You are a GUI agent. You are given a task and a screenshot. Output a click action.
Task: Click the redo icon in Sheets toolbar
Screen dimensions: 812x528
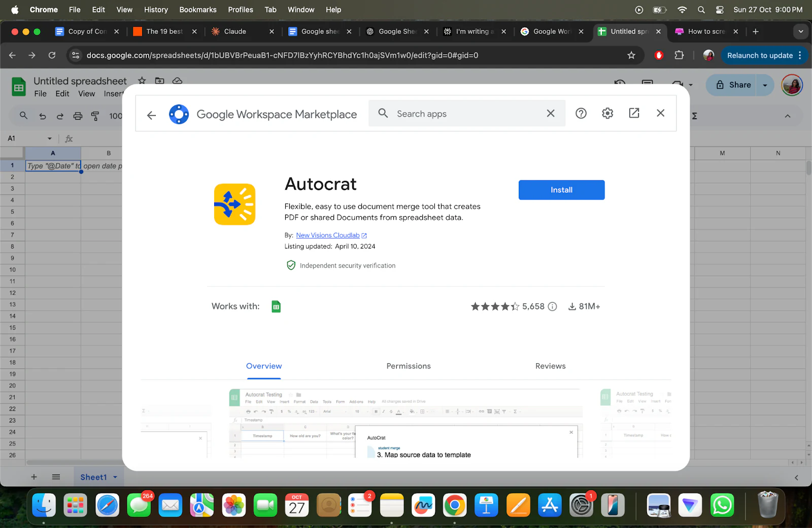tap(60, 116)
